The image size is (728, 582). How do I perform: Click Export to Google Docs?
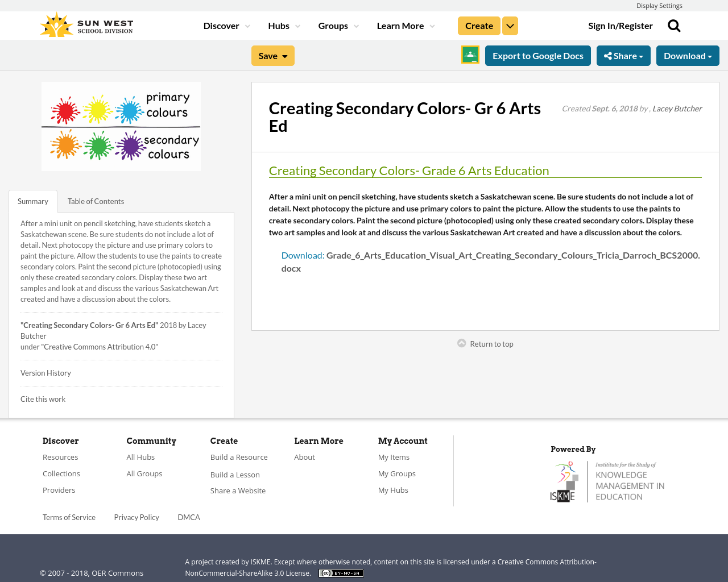pyautogui.click(x=537, y=55)
